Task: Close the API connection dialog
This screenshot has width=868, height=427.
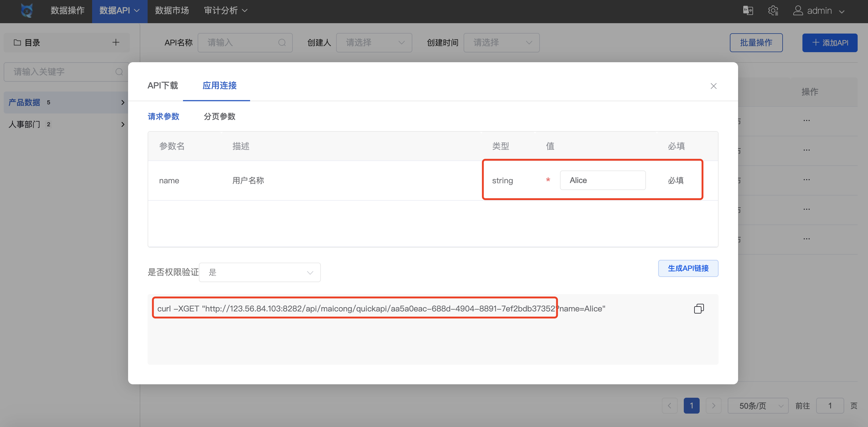Action: point(713,86)
